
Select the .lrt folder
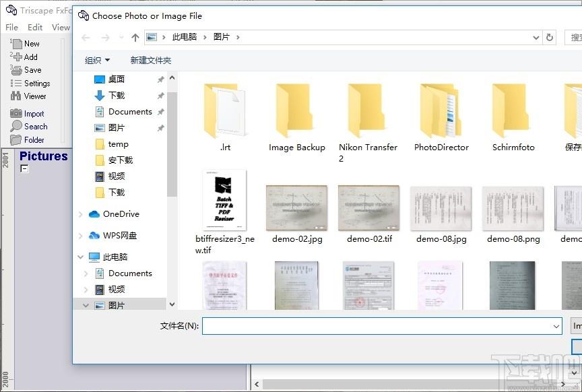point(225,117)
